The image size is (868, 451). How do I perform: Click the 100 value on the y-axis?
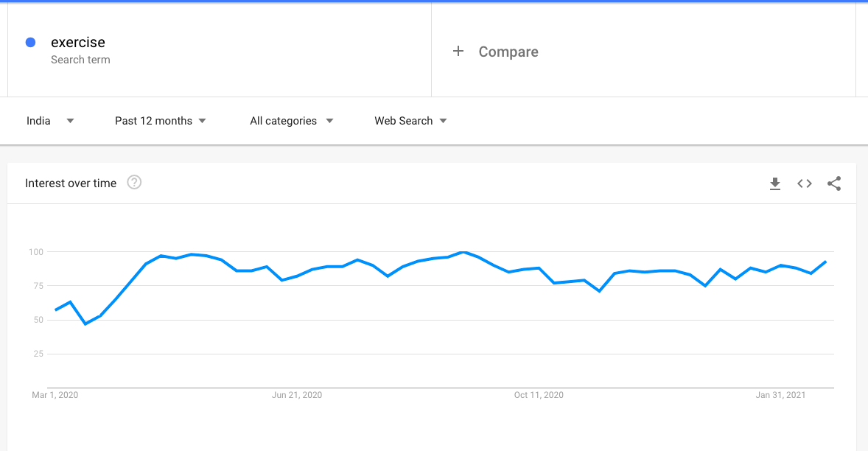pos(36,252)
